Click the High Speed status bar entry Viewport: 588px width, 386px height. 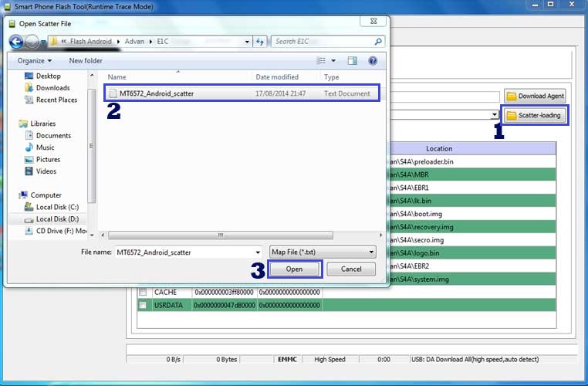click(x=329, y=360)
